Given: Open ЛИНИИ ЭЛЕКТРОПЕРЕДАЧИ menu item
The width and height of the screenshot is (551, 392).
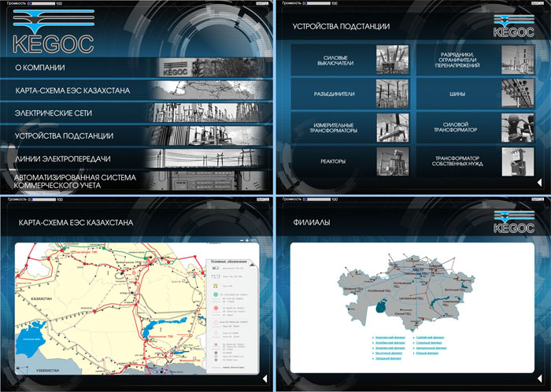Looking at the screenshot, I should 136,158.
